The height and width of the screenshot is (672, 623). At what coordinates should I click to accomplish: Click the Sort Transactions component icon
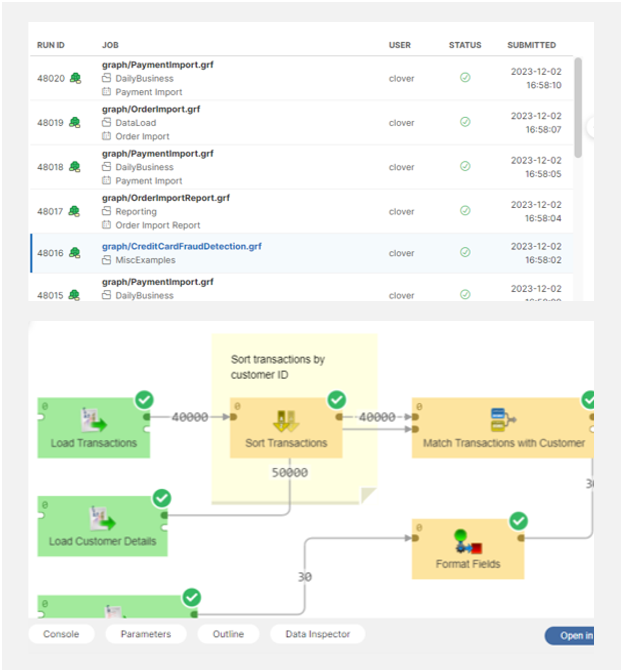286,421
